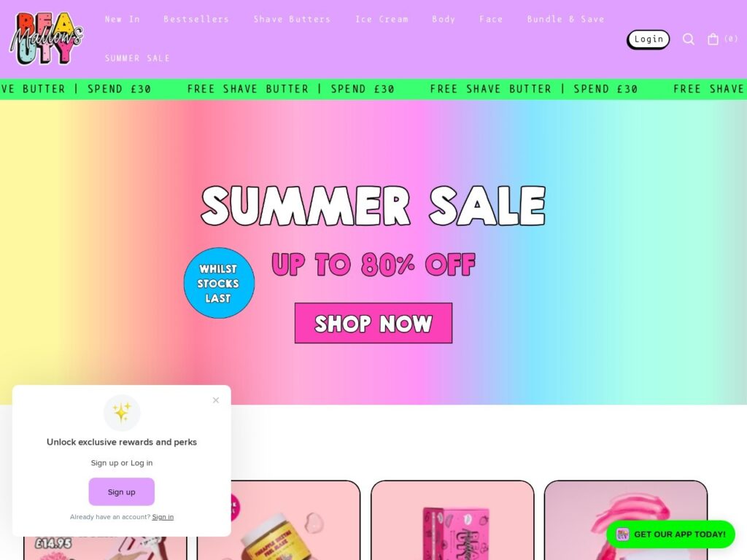Image resolution: width=747 pixels, height=560 pixels.
Task: Click the Shop Now banner button
Action: pyautogui.click(x=373, y=323)
